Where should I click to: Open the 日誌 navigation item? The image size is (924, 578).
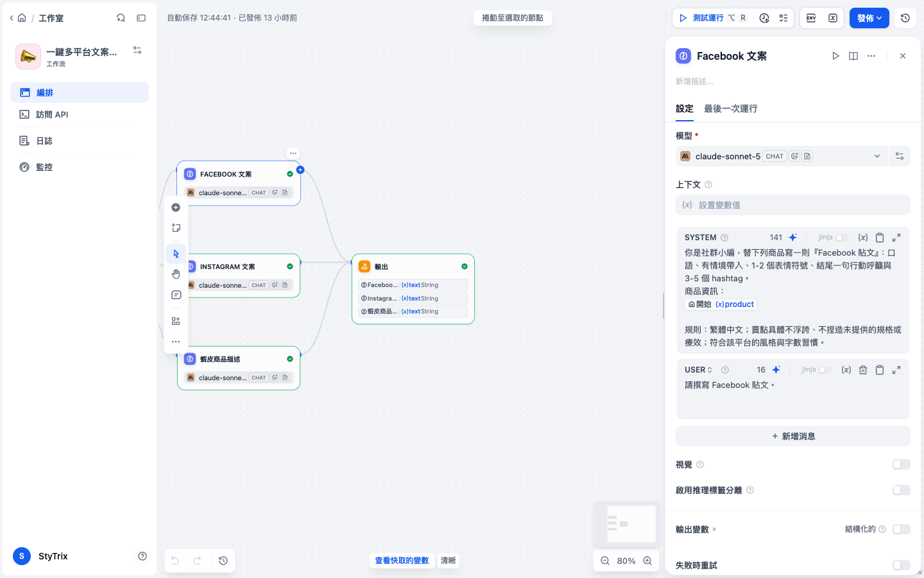[80, 141]
